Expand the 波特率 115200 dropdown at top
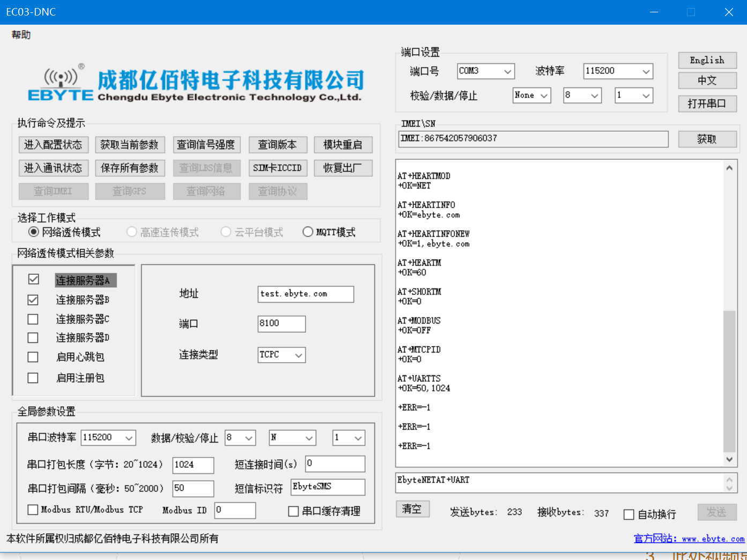 [618, 71]
